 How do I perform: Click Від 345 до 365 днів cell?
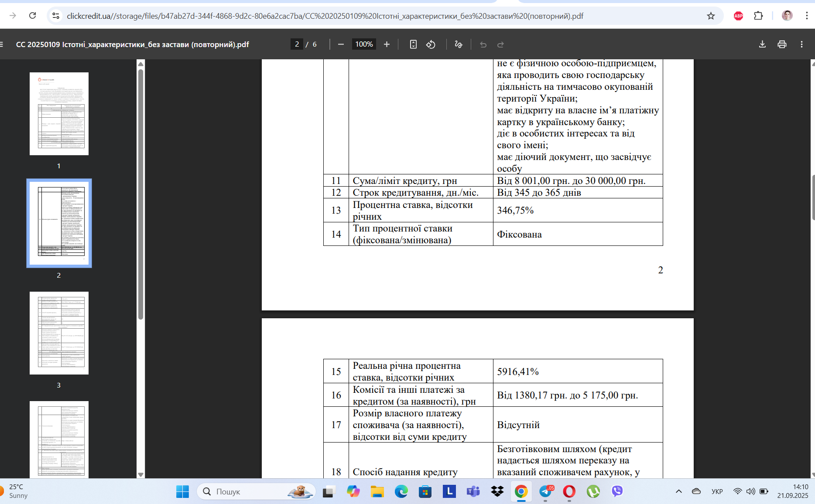pyautogui.click(x=578, y=192)
